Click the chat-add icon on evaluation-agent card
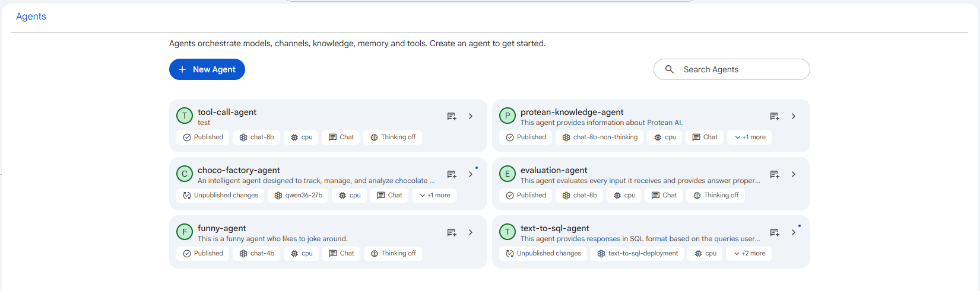 pos(775,175)
